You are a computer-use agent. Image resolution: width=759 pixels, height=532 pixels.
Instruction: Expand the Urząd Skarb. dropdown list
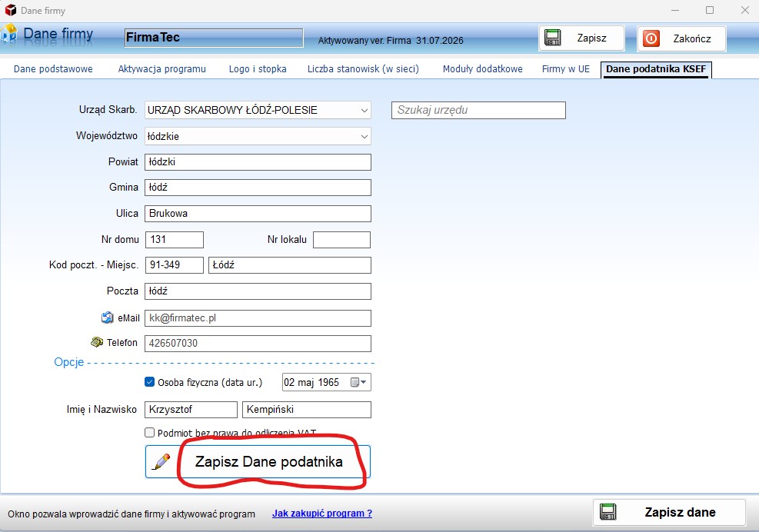point(364,111)
